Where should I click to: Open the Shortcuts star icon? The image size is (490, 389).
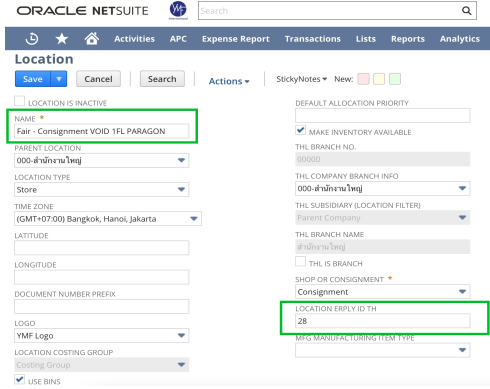point(62,39)
